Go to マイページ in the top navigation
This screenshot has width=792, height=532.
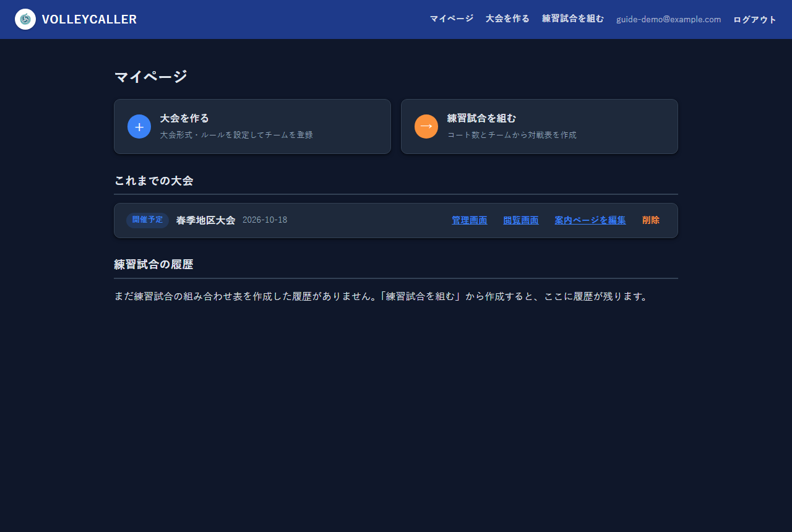click(452, 19)
